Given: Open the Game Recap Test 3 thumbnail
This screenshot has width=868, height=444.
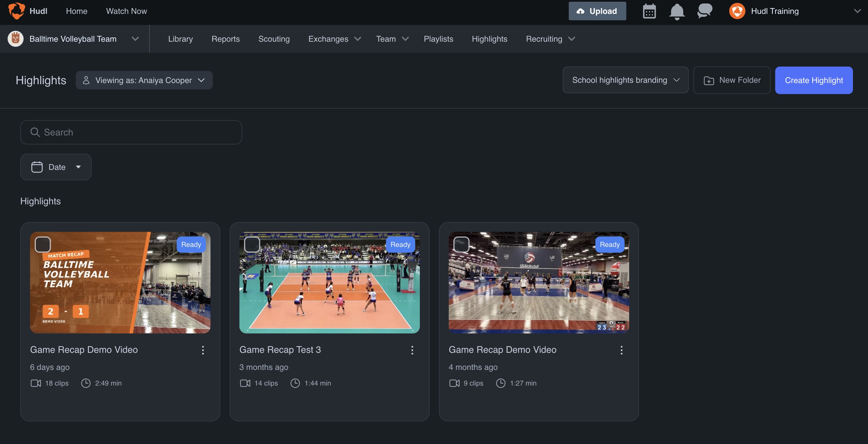Looking at the screenshot, I should click(x=329, y=282).
